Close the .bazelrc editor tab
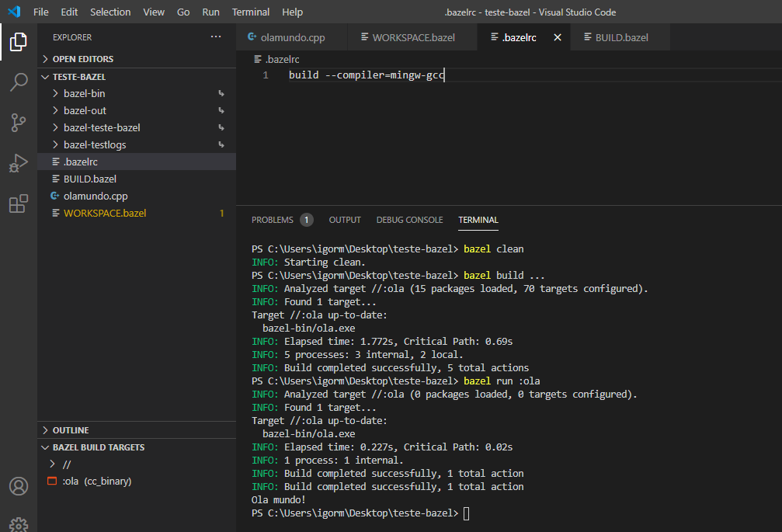782x532 pixels. [x=557, y=37]
